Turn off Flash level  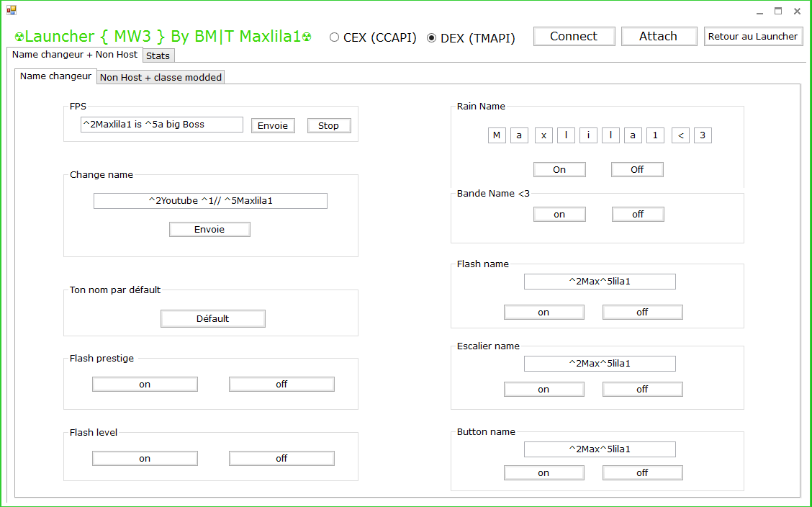click(281, 458)
